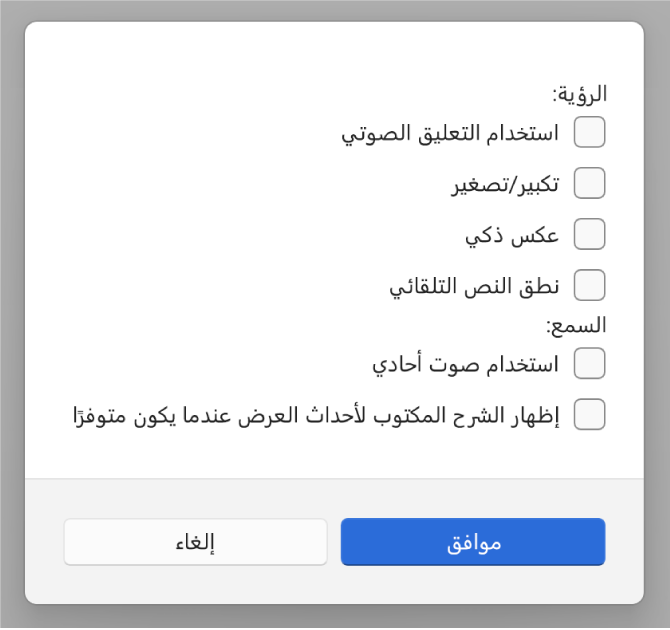Click the تكبير/تصغير label text
This screenshot has height=630, width=670.
pos(504,183)
